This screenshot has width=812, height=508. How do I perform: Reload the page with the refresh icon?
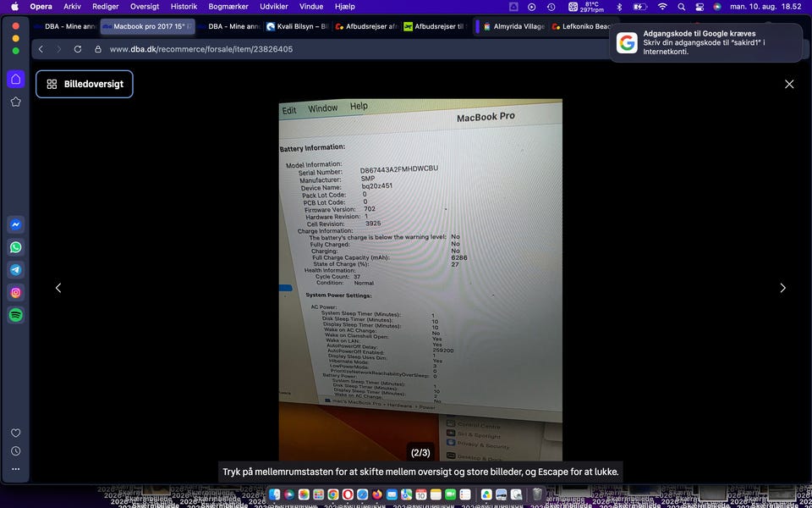tap(78, 49)
